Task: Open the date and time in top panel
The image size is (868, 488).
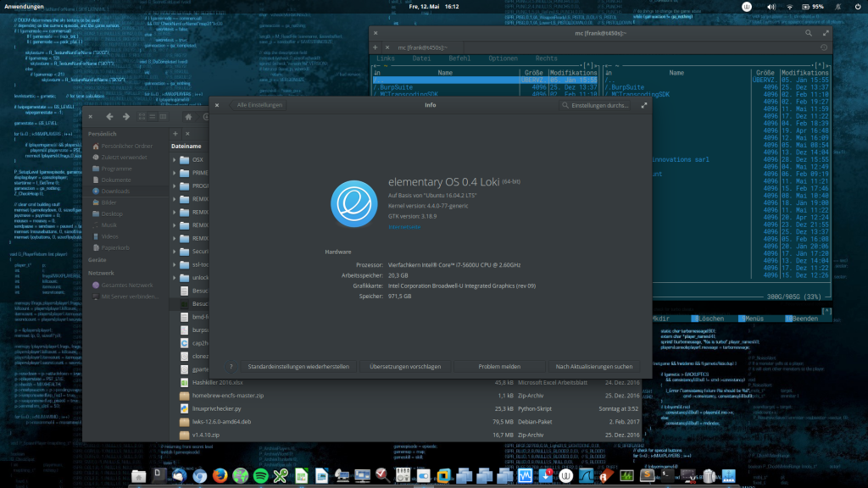Action: click(433, 7)
